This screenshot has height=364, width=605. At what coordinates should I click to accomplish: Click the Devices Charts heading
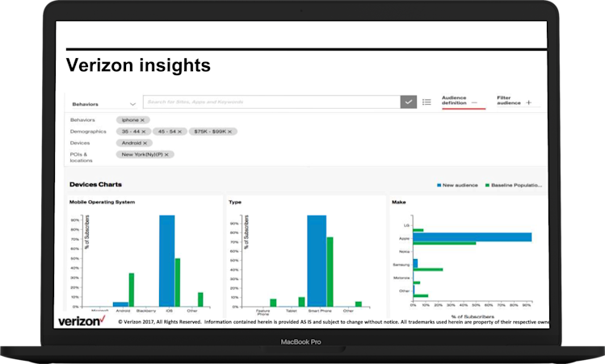95,185
